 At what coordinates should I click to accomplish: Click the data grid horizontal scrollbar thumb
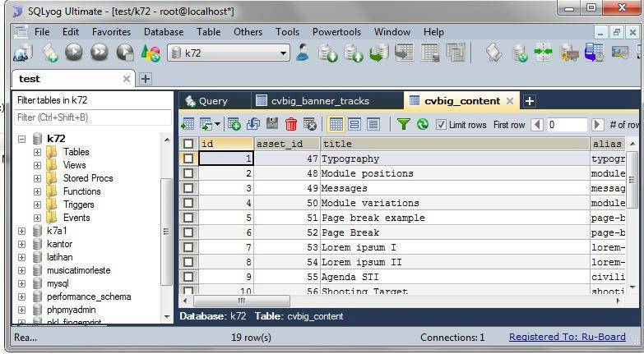(x=242, y=301)
